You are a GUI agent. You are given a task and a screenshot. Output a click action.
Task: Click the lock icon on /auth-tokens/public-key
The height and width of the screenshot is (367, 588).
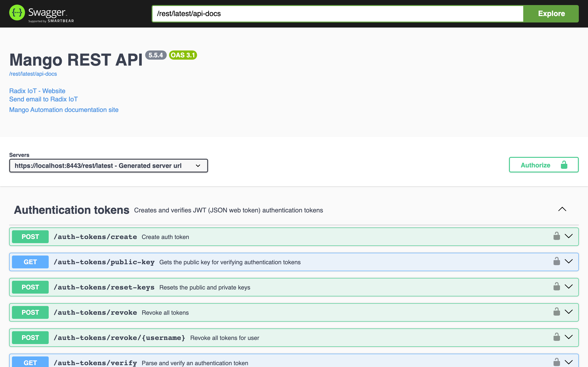pyautogui.click(x=557, y=261)
